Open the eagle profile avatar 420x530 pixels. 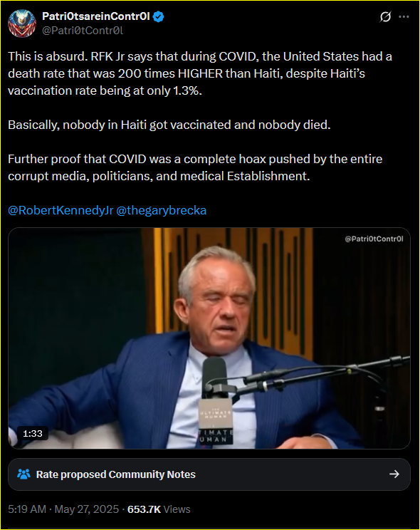(x=22, y=24)
